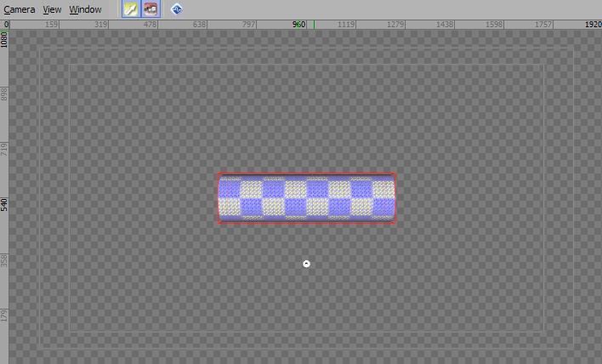
Task: Click the 478 label on the horizontal ruler
Action: tap(150, 25)
